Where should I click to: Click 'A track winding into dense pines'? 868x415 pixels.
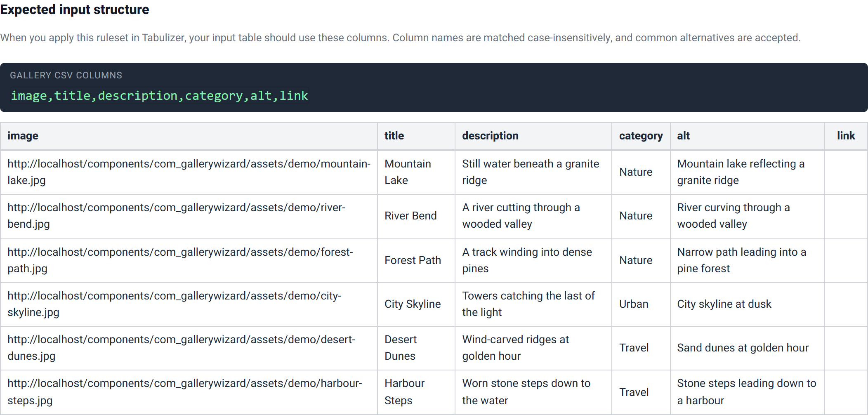pyautogui.click(x=527, y=260)
